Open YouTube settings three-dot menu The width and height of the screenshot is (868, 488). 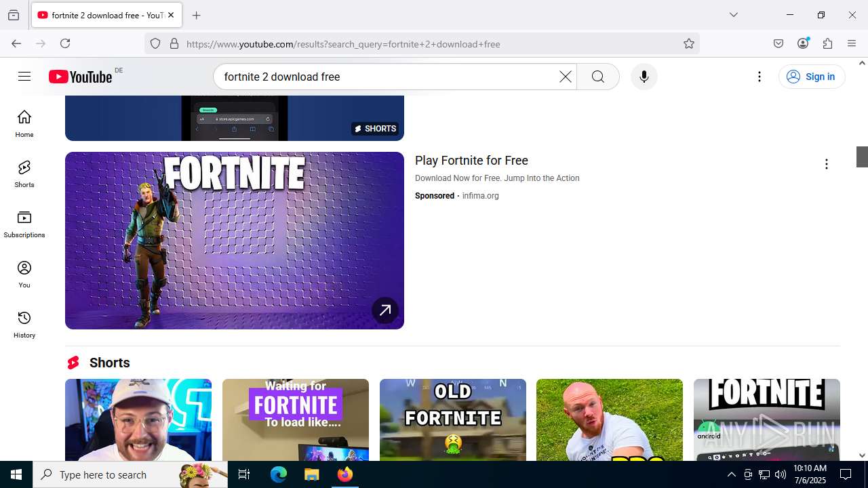pos(759,77)
